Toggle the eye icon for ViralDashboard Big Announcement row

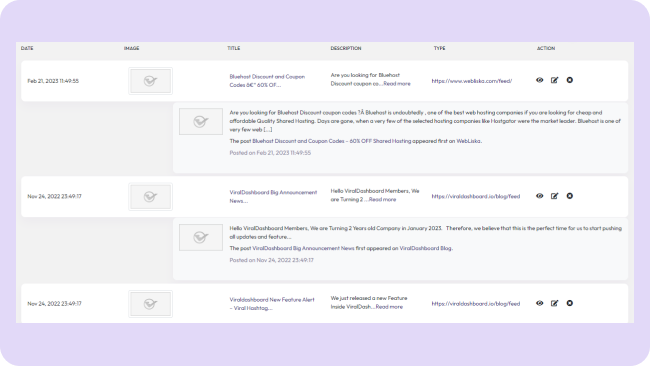point(539,196)
